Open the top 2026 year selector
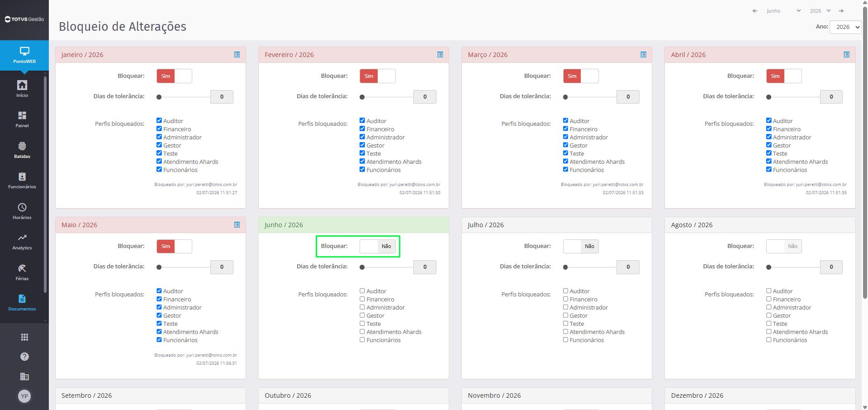Viewport: 868px width, 410px height. pos(820,11)
